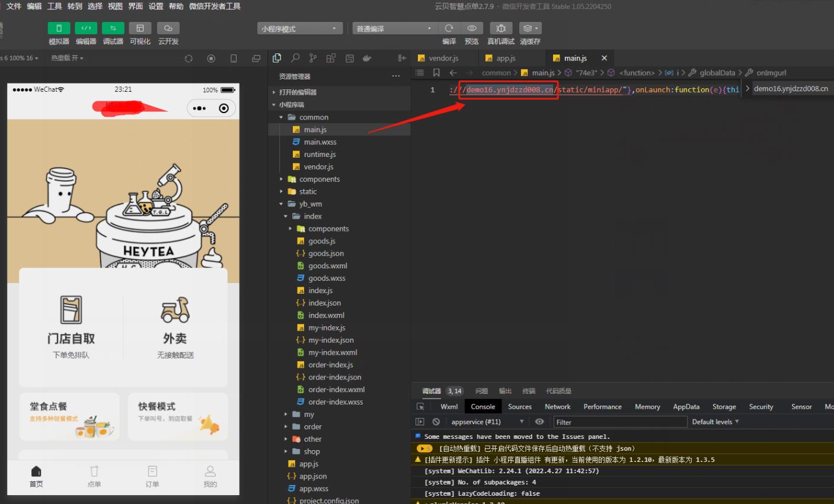
Task: Open the AppData devtools tab
Action: [x=686, y=407]
